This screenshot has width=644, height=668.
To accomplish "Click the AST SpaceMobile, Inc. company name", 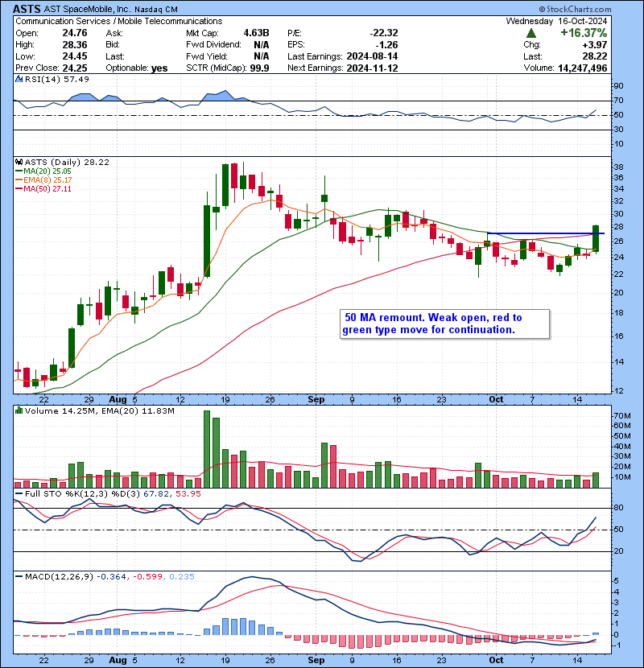I will [x=88, y=10].
